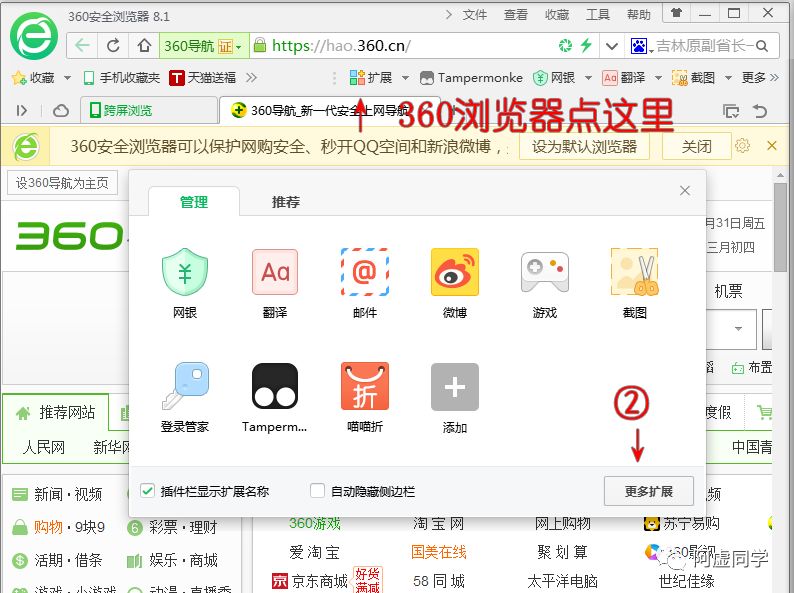Screen dimensions: 794x593
Task: Click the cloud icon beside tab bar
Action: [61, 110]
